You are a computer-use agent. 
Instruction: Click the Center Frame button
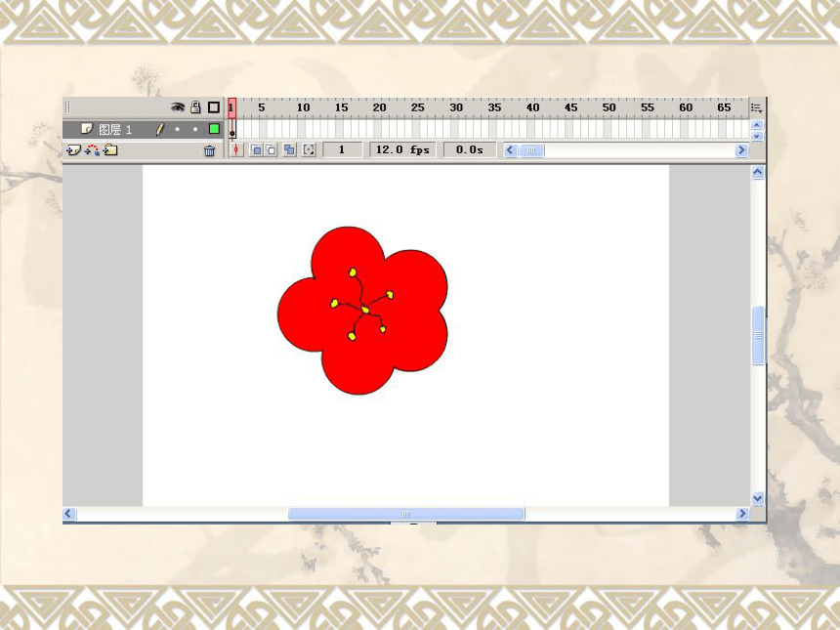point(236,150)
